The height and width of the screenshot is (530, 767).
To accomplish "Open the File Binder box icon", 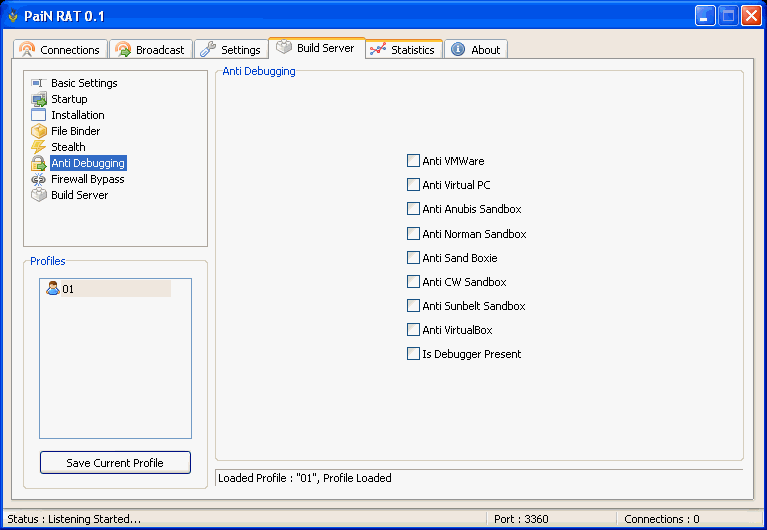I will pyautogui.click(x=39, y=131).
